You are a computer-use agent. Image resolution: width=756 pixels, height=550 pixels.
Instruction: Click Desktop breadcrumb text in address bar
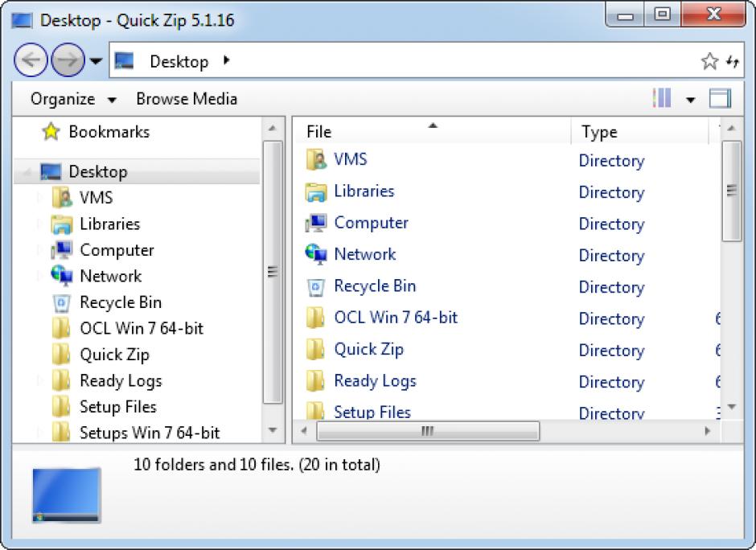point(179,62)
